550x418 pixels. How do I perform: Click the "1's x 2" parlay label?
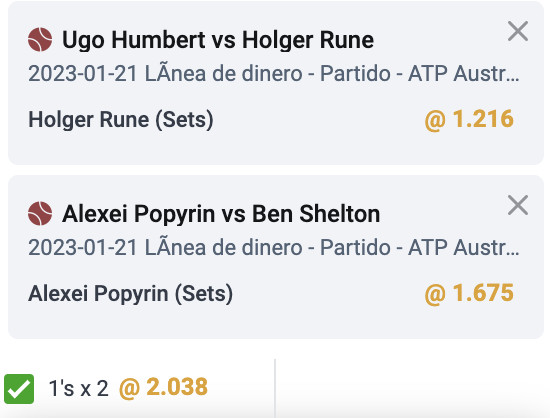(x=79, y=389)
